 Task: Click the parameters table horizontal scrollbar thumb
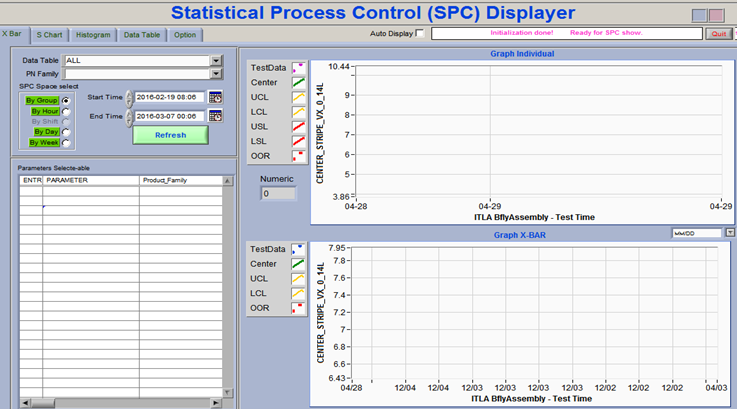coord(43,403)
